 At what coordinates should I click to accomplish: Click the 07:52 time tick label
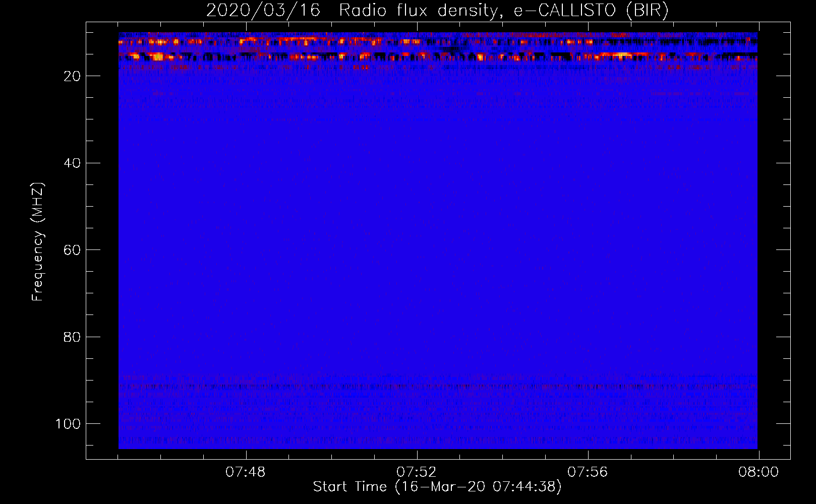(x=417, y=472)
